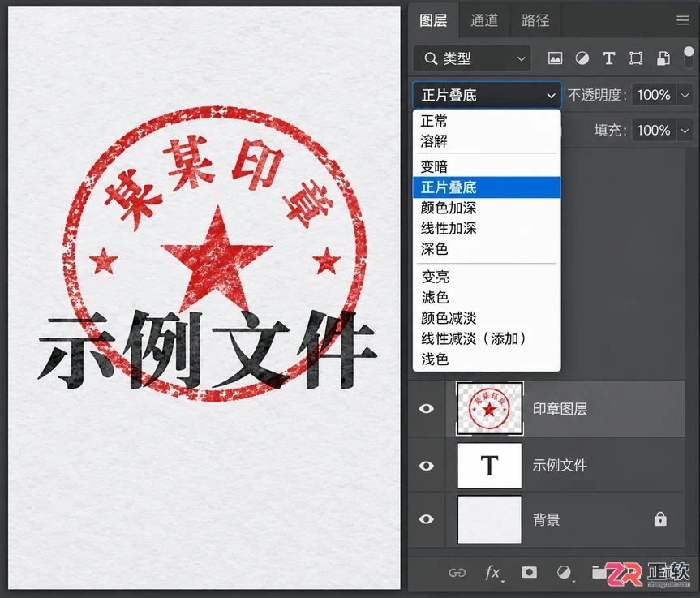Click the 不透明度 label
This screenshot has width=700, height=598.
pos(596,95)
